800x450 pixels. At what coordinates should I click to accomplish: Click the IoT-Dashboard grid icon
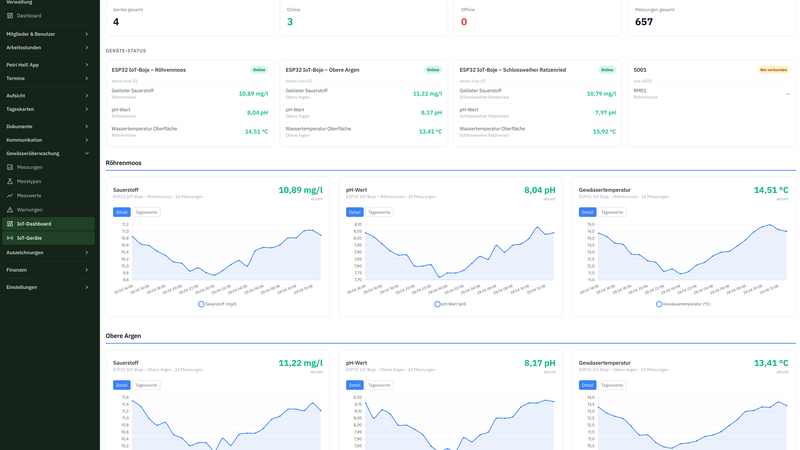point(10,224)
